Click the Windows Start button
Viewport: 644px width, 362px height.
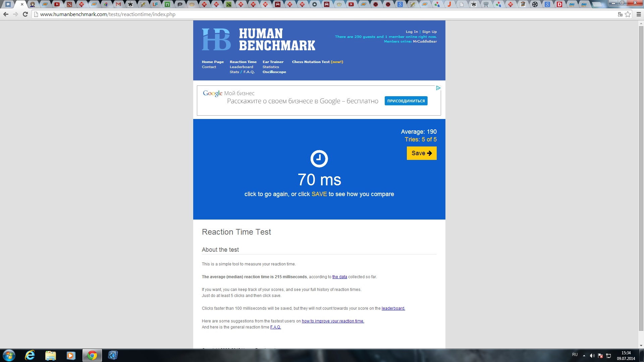[x=9, y=355]
